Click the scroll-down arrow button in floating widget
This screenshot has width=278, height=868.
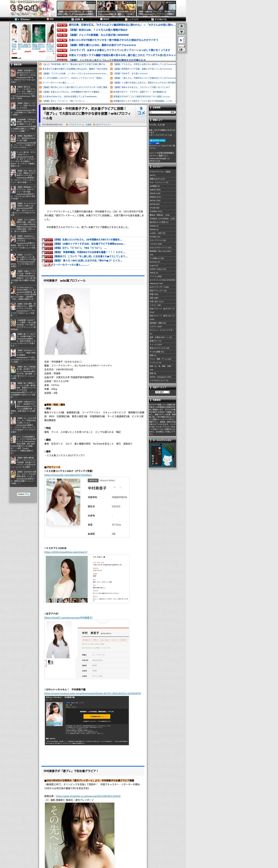(182, 32)
